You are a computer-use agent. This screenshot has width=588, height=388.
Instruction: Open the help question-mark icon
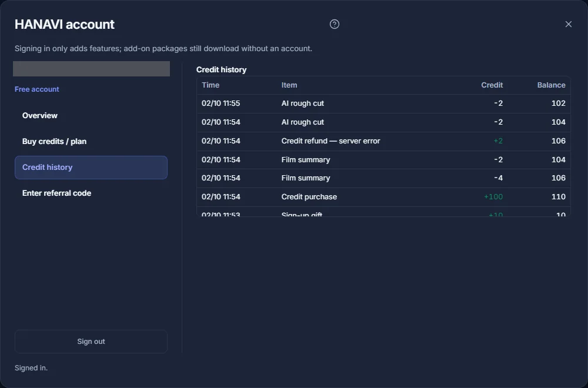pos(334,24)
